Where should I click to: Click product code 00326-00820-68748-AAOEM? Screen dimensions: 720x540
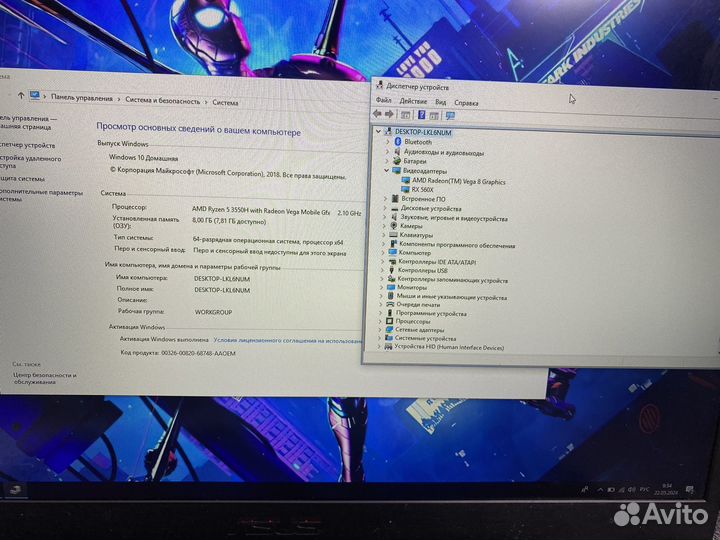click(x=198, y=353)
